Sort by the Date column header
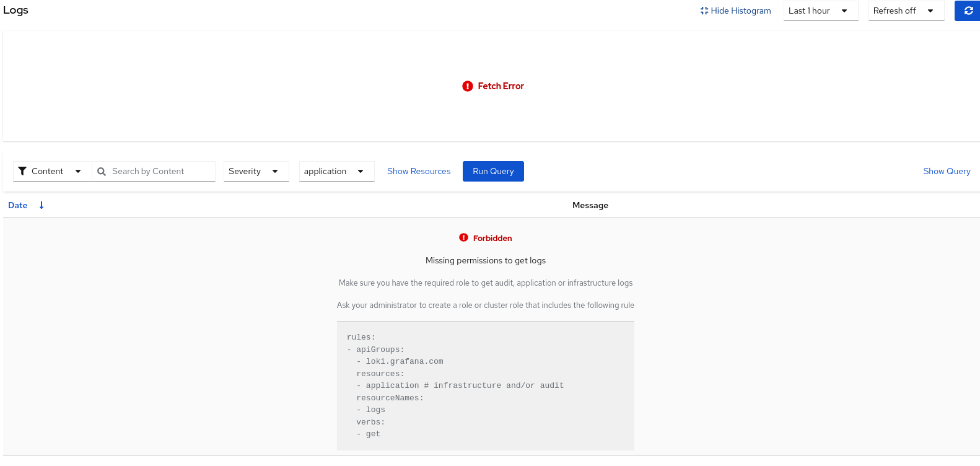 [18, 205]
